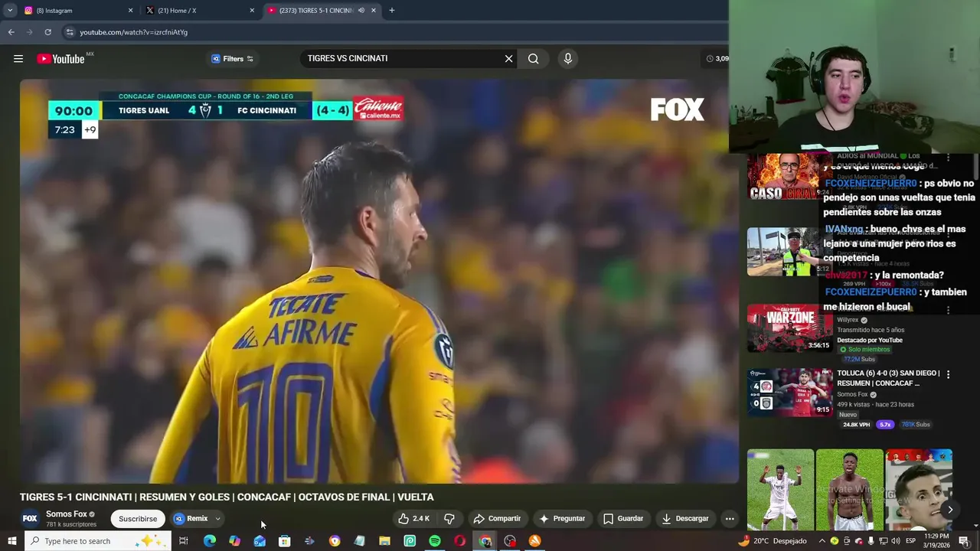The width and height of the screenshot is (980, 551).
Task: Switch input language ESP indicator
Action: click(910, 541)
